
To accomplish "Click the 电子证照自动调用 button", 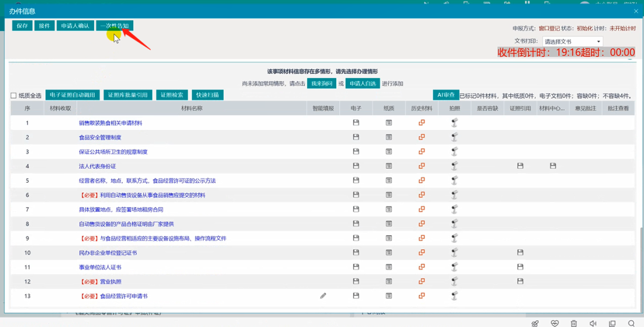I will [72, 95].
